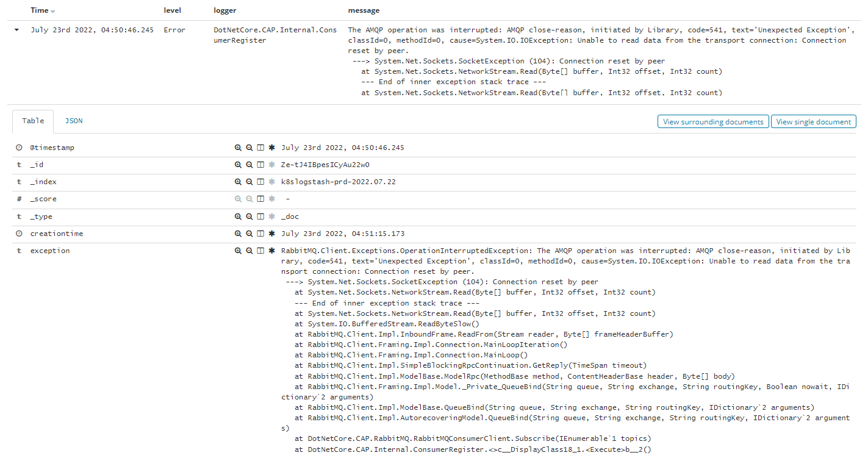
Task: Click View surrounding documents
Action: 712,121
